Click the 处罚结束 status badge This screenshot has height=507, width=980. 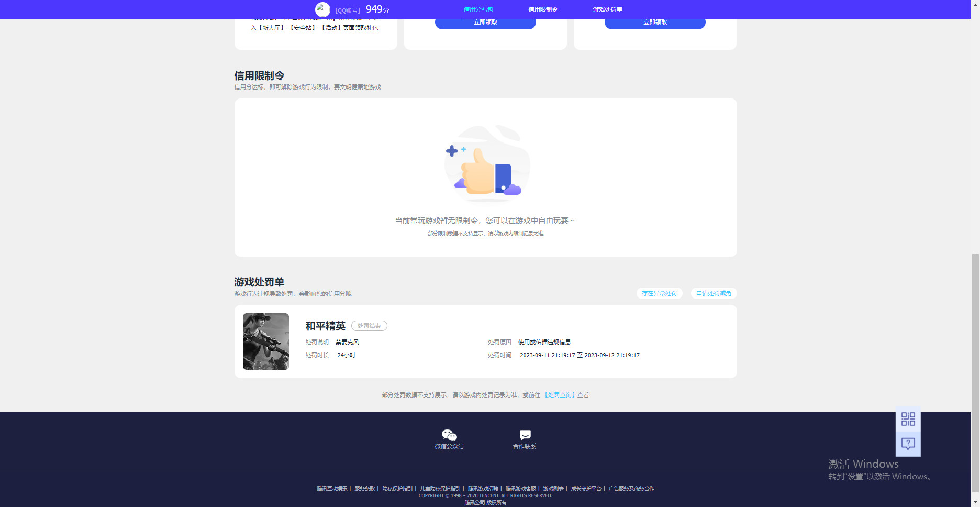(369, 326)
